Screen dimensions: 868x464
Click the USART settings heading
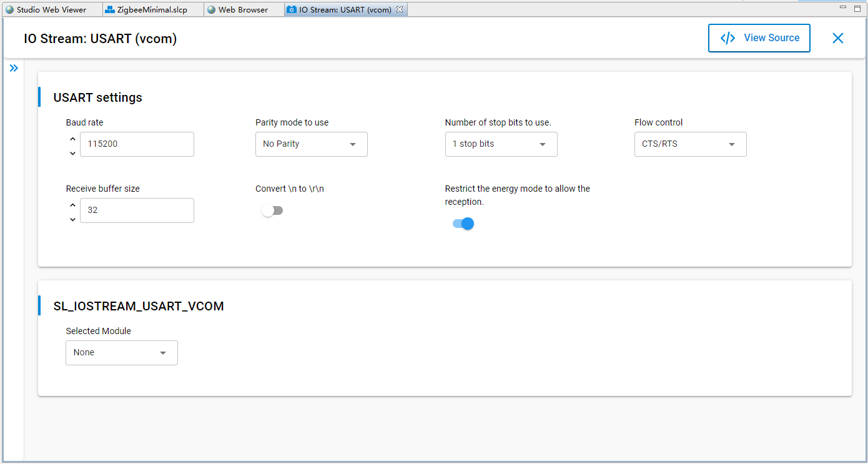click(98, 97)
